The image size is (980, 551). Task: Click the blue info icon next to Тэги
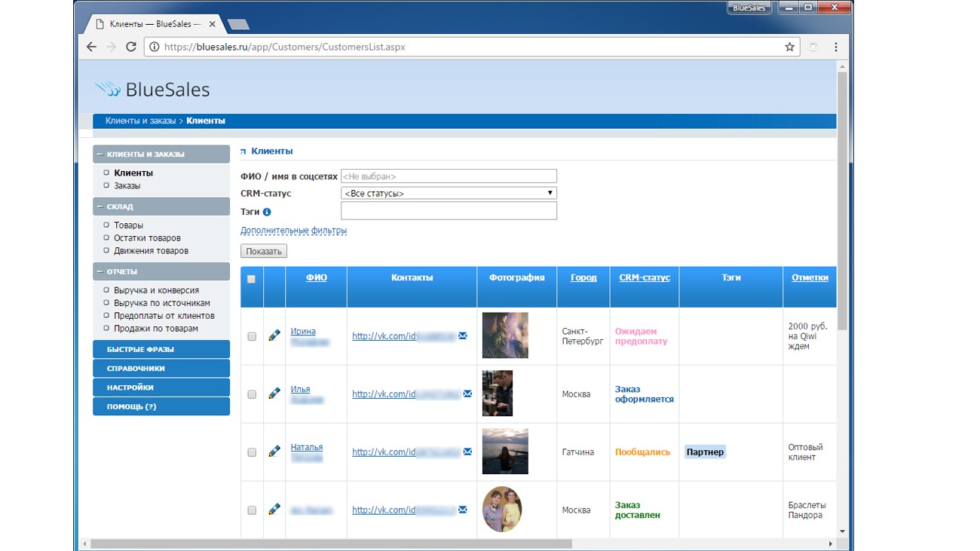(x=267, y=212)
